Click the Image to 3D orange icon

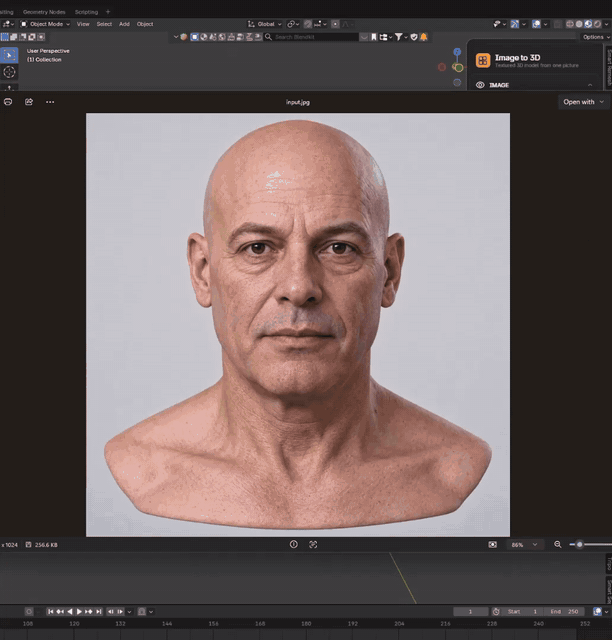[x=483, y=60]
